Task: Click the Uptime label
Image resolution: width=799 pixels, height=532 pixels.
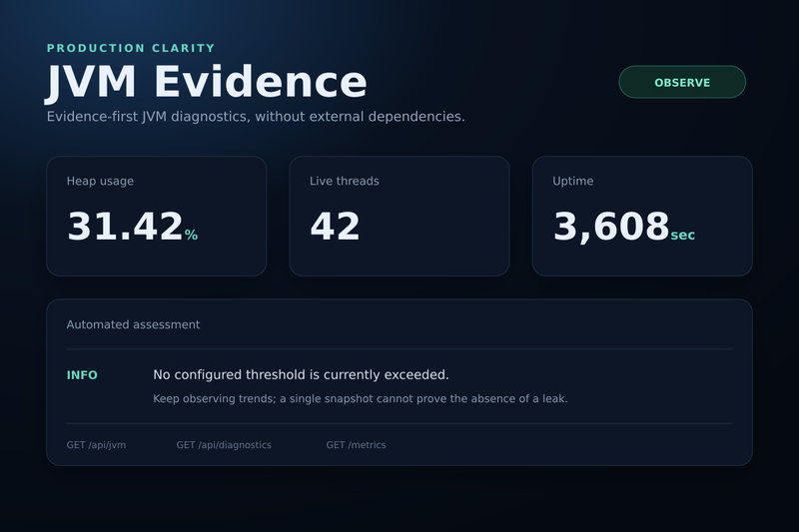Action: pos(572,182)
